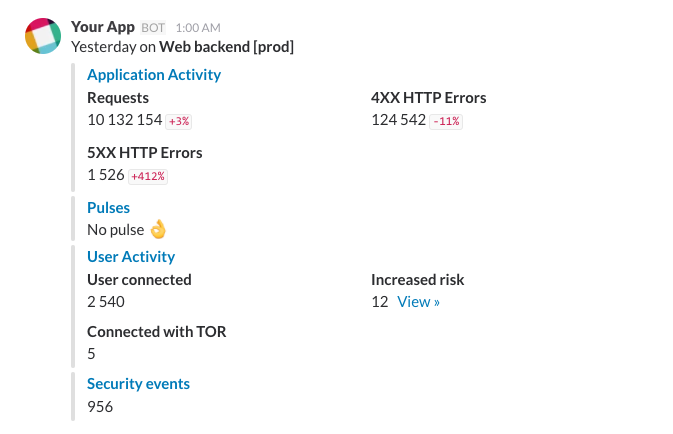Click the +412% 5XX errors badge
This screenshot has width=673, height=434.
148,176
